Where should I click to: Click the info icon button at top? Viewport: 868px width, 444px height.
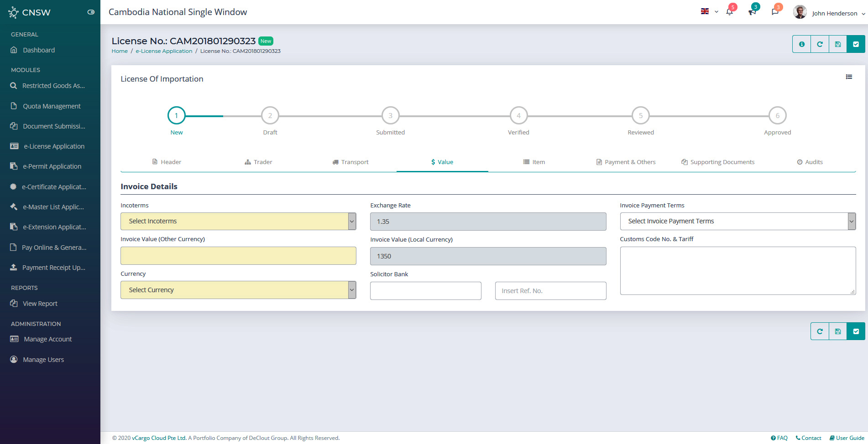[x=801, y=44]
